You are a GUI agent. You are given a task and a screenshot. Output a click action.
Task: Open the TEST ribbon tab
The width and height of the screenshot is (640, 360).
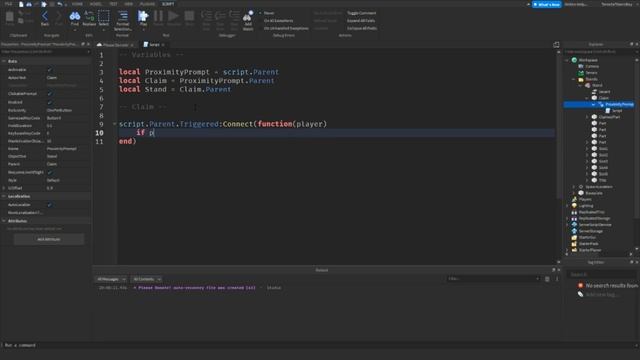[113, 4]
